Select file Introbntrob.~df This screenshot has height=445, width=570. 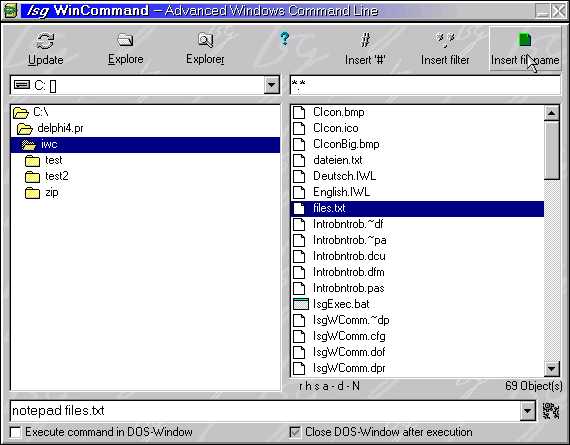tap(417, 224)
